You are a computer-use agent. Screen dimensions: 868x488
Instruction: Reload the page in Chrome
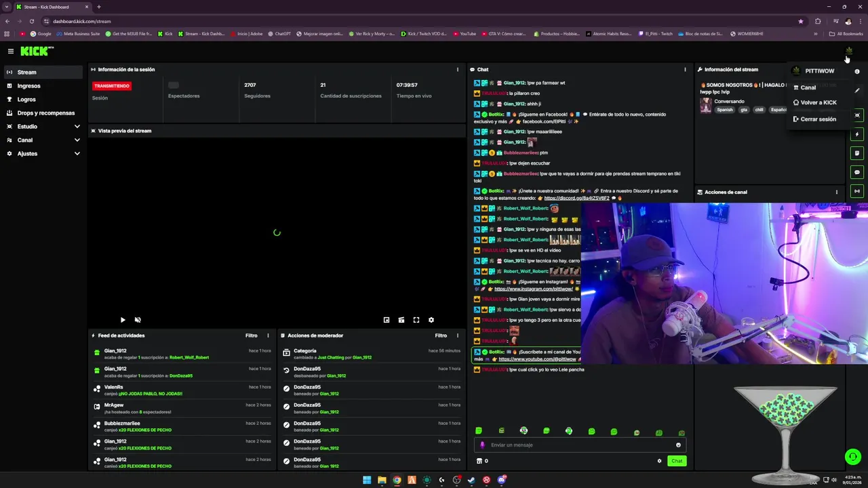point(31,21)
